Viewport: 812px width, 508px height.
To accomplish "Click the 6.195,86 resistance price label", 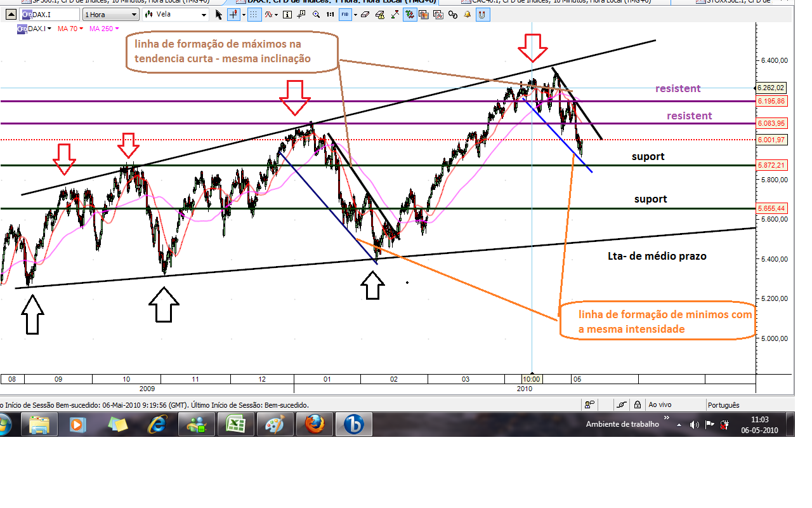I will coord(771,102).
